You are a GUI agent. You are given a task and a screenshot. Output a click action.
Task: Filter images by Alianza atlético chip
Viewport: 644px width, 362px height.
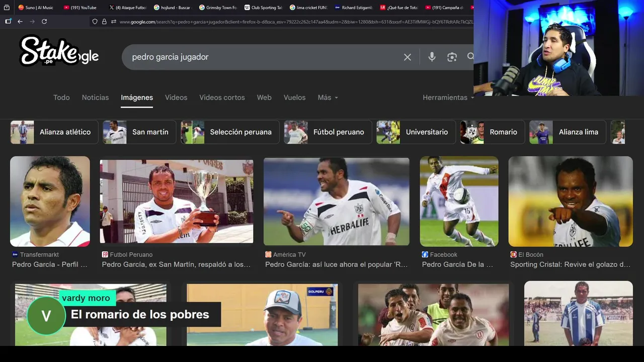coord(54,132)
